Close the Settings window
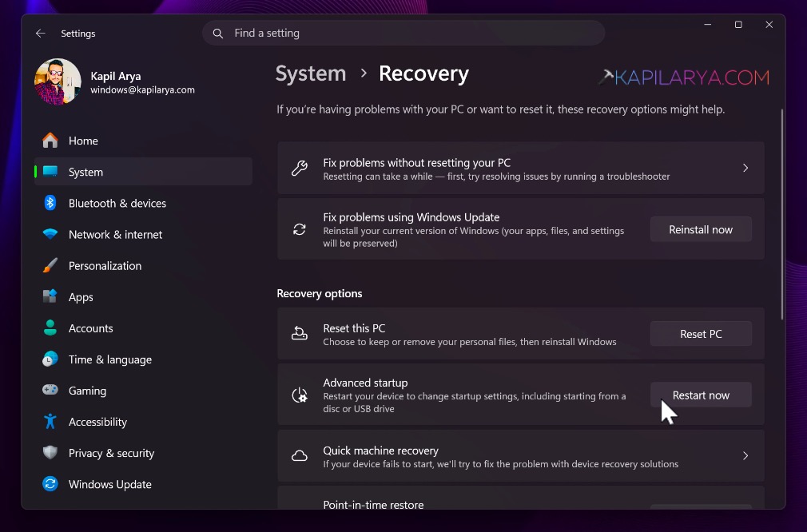Viewport: 807px width, 532px height. click(769, 25)
